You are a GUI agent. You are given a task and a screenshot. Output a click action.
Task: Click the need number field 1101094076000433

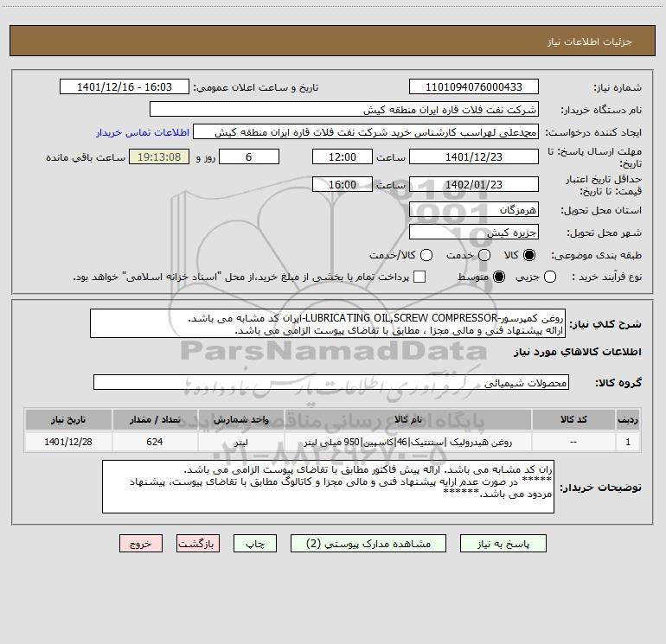pyautogui.click(x=474, y=87)
